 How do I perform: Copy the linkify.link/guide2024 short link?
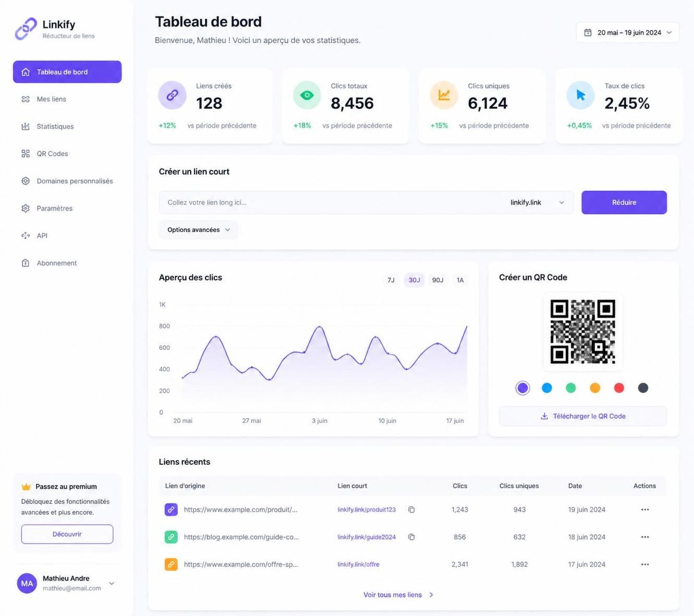pos(411,537)
